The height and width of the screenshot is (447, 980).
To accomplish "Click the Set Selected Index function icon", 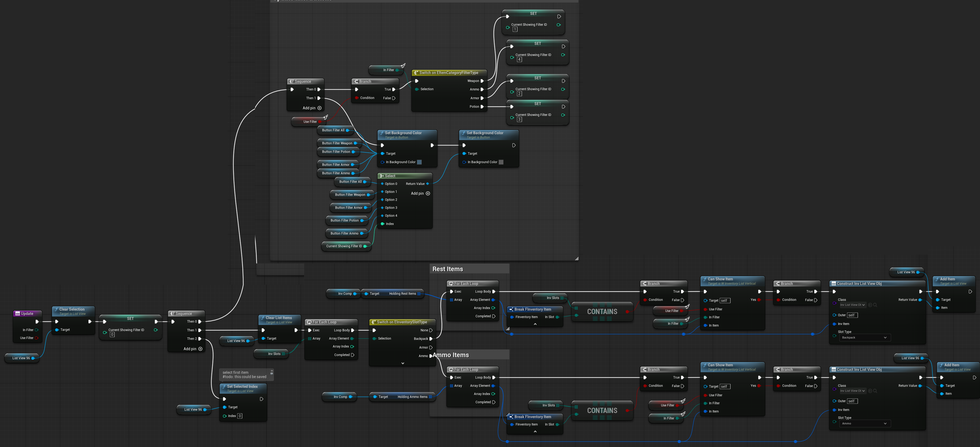I will (x=224, y=387).
